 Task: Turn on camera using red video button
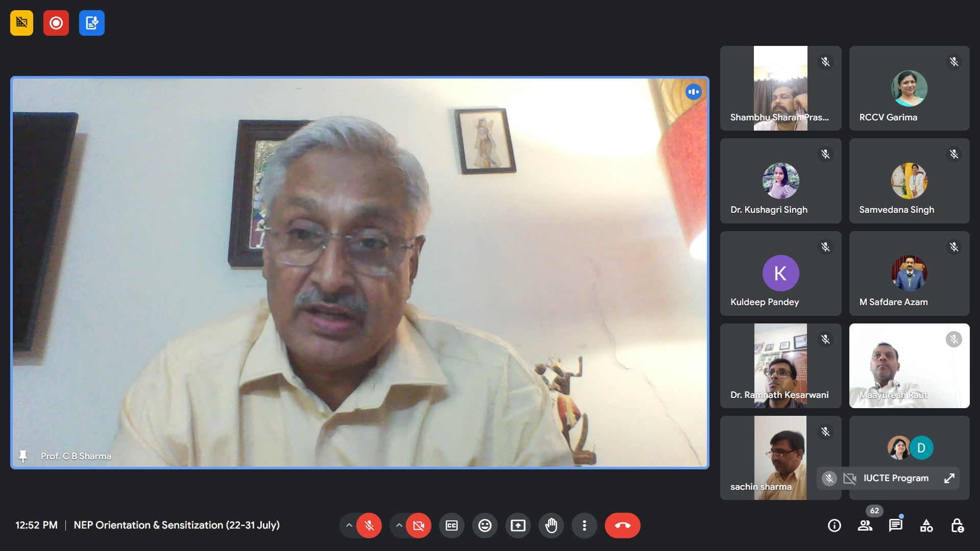[419, 525]
